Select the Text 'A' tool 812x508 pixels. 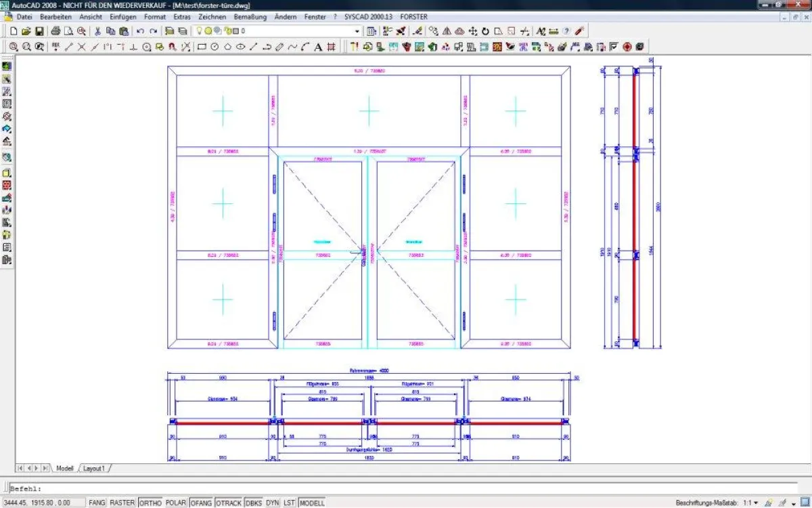coord(318,47)
